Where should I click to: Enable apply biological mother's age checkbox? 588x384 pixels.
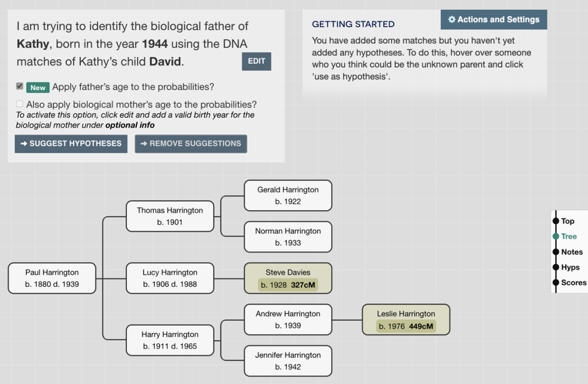(20, 104)
